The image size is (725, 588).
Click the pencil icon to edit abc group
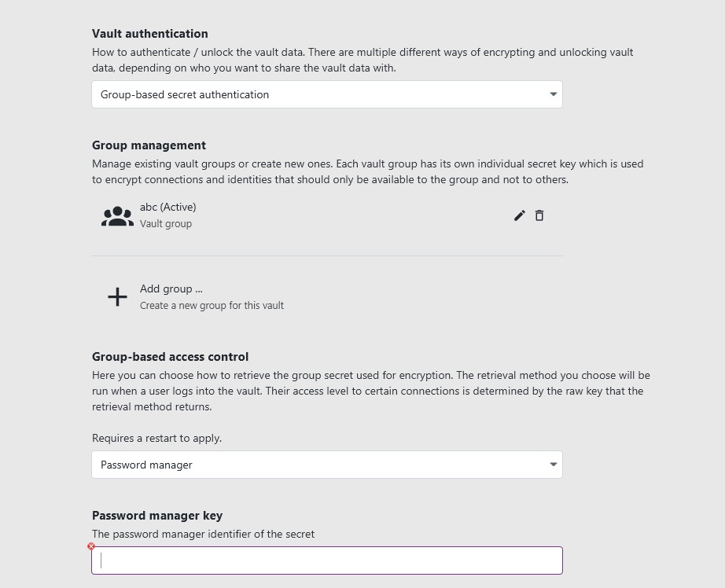pyautogui.click(x=519, y=215)
